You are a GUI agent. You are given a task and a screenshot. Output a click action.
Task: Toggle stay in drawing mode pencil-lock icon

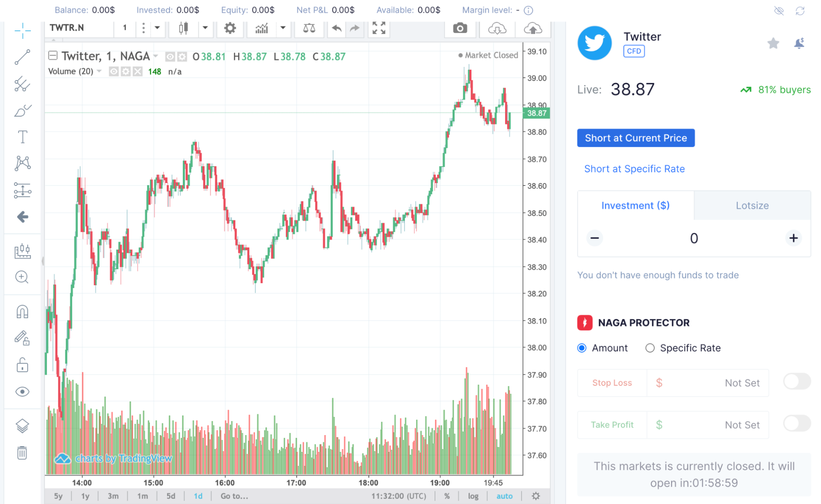(22, 338)
